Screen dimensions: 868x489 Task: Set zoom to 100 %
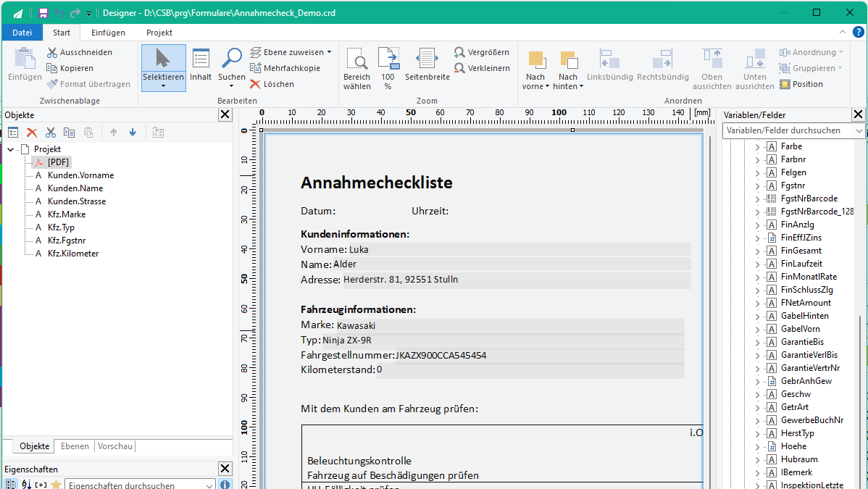coord(388,69)
